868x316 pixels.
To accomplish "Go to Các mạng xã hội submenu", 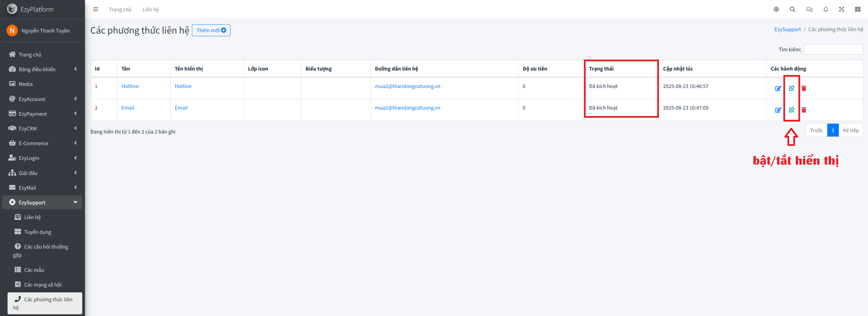I will click(x=42, y=285).
